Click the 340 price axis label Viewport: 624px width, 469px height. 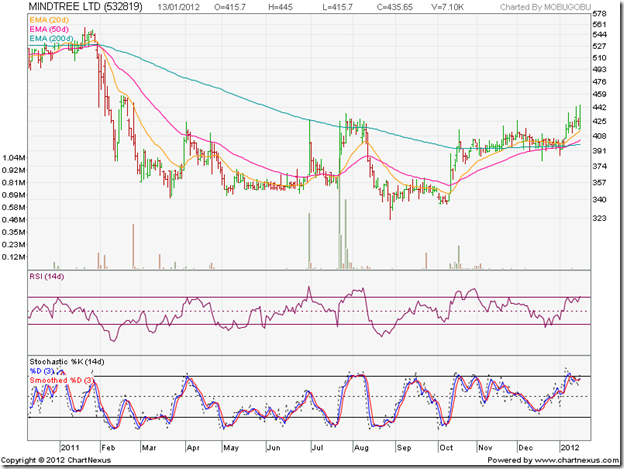click(x=599, y=199)
